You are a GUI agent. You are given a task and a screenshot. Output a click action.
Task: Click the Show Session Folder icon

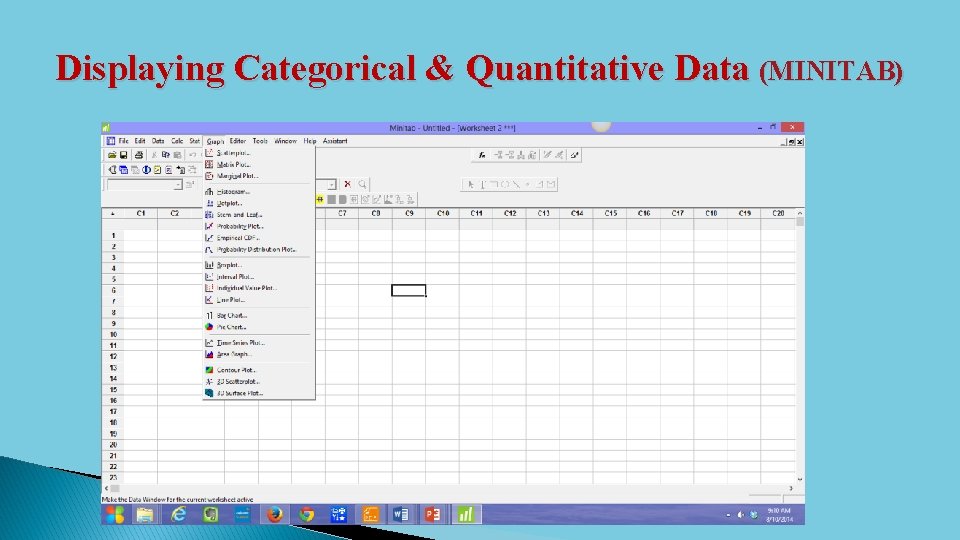coord(112,170)
